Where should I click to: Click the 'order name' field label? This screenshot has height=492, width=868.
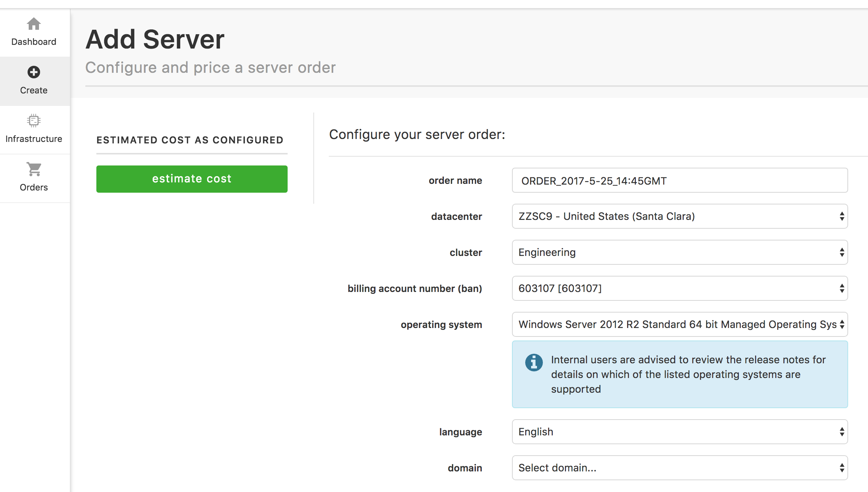pos(455,181)
